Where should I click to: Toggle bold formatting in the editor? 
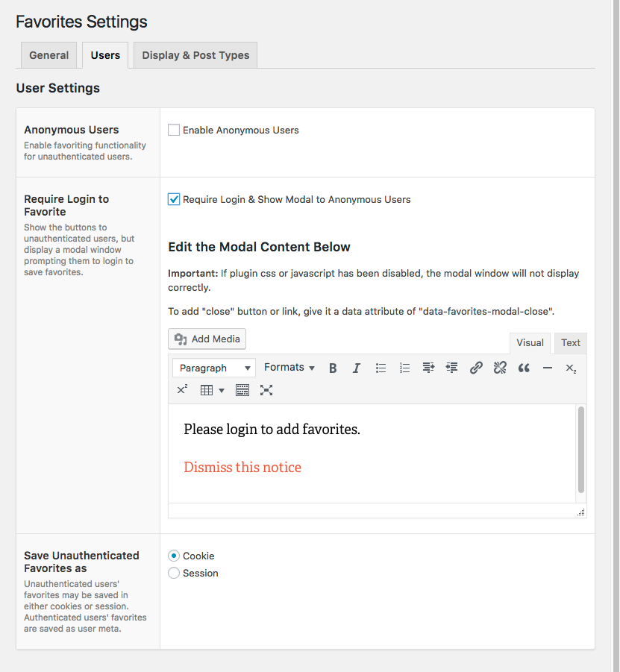[x=333, y=368]
